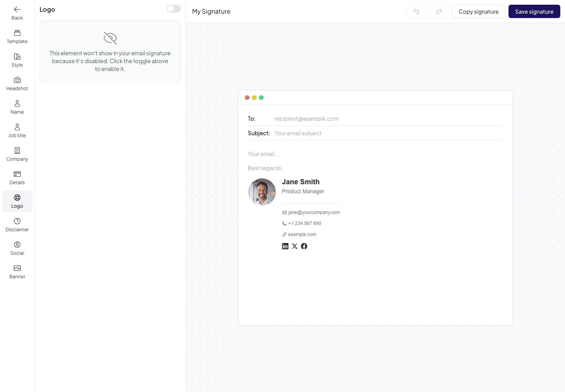This screenshot has height=392, width=565.
Task: Save the signature
Action: [534, 11]
